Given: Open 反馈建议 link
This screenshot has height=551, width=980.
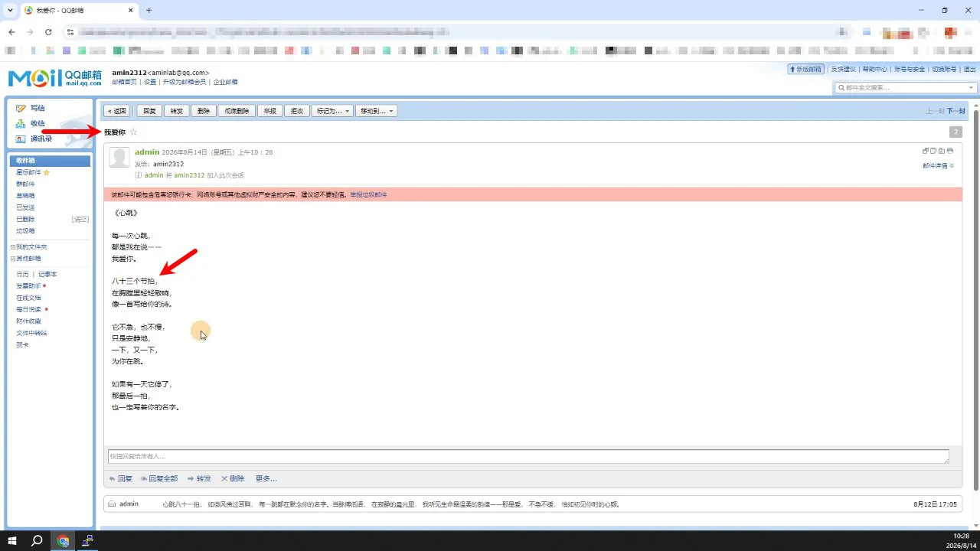Looking at the screenshot, I should (843, 69).
